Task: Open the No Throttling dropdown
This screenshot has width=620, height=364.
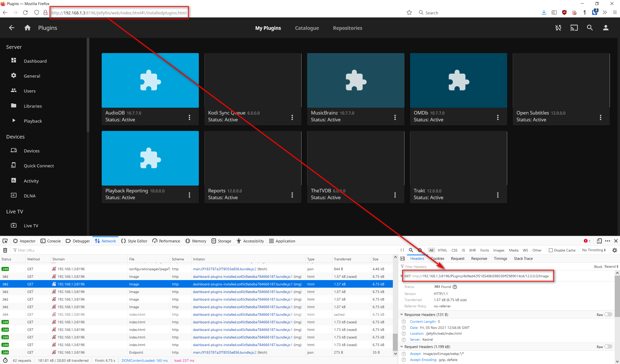Action: [x=594, y=250]
